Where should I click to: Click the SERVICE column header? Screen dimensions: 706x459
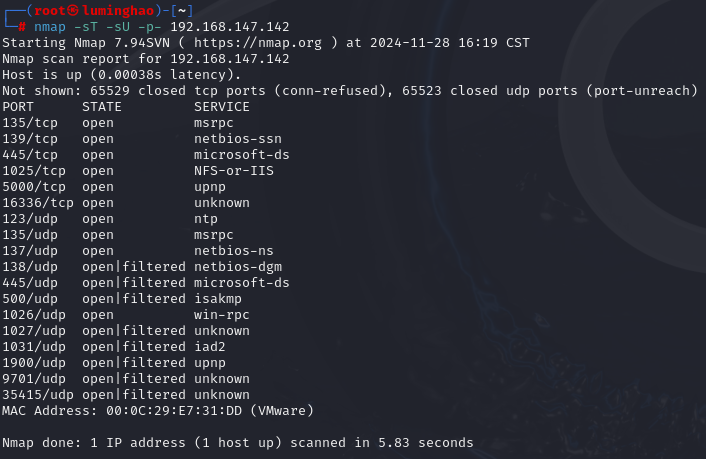click(222, 107)
